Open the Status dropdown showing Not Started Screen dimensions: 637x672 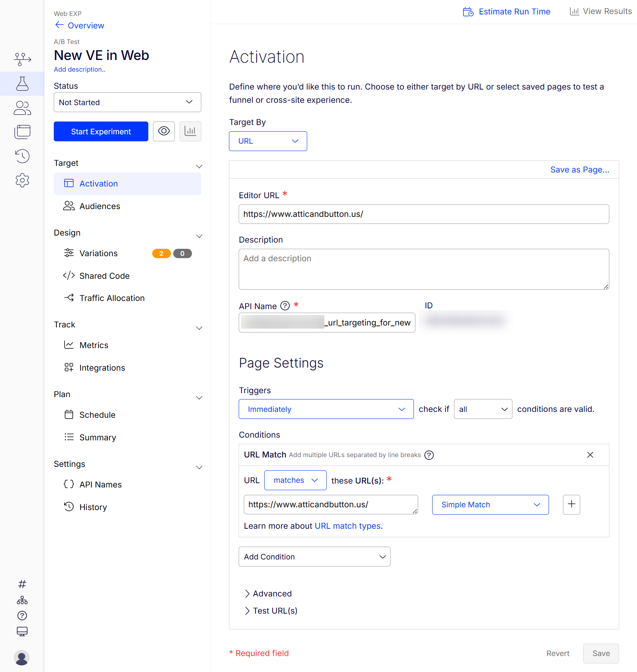[127, 102]
